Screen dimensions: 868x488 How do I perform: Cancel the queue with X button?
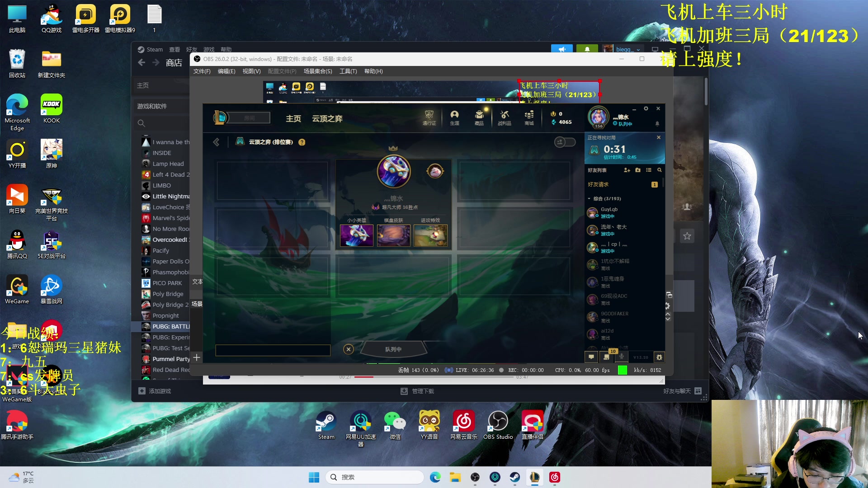(x=348, y=349)
